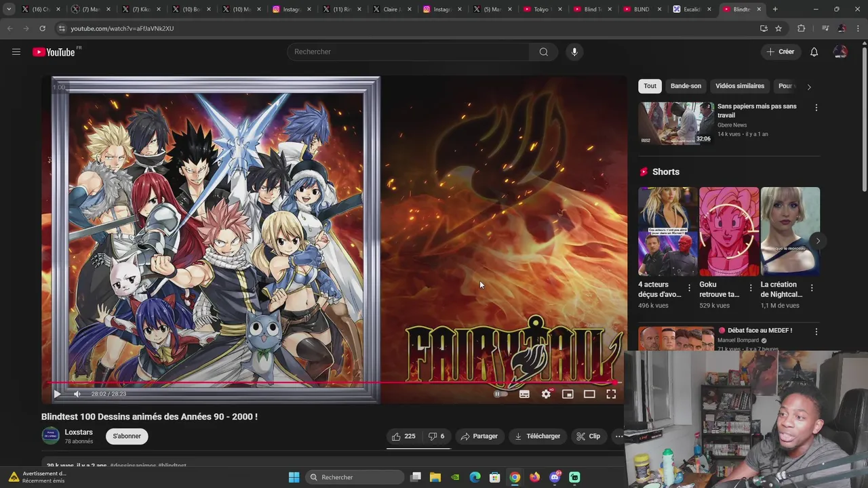This screenshot has height=488, width=868.
Task: Click the search magnifier button
Action: point(544,52)
